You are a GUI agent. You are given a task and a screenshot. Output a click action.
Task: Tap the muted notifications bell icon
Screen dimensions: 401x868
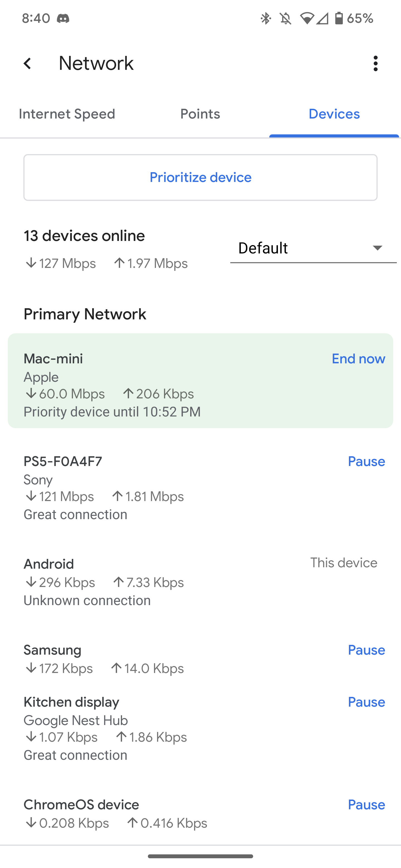click(286, 18)
